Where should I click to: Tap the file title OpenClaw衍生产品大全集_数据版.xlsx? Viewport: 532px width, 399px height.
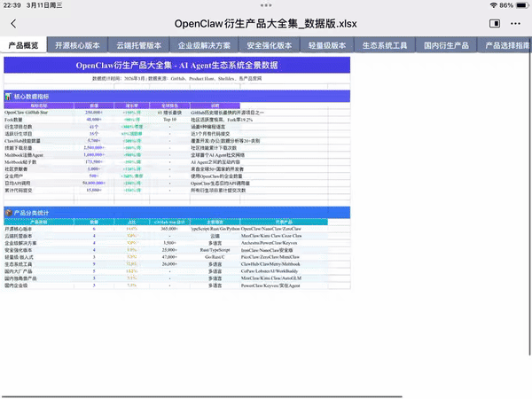click(265, 24)
